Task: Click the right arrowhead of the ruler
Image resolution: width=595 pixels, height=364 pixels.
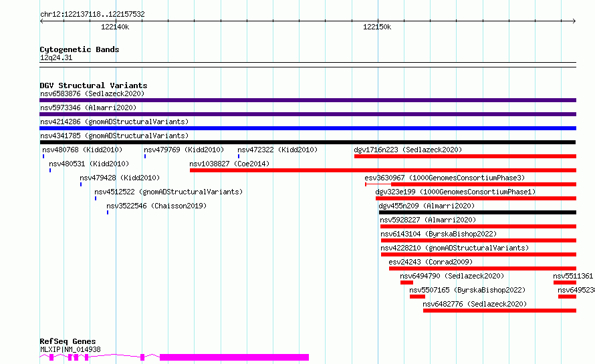Action: coord(574,21)
